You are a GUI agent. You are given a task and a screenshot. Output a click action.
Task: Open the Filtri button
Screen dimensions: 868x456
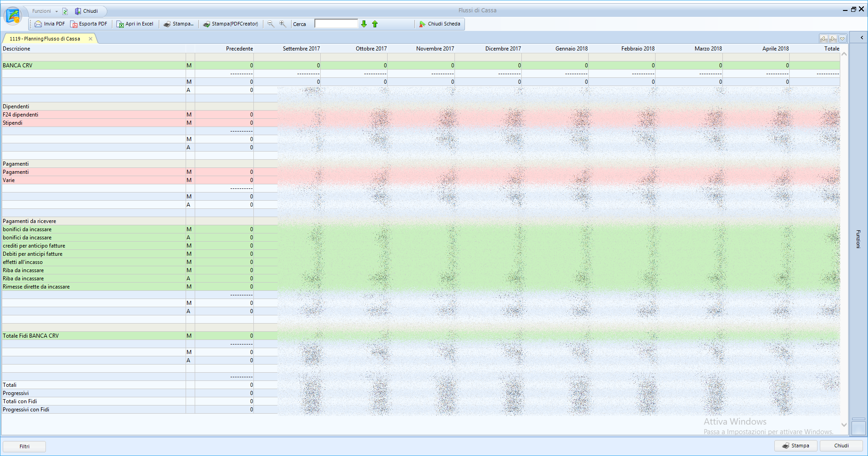click(25, 446)
